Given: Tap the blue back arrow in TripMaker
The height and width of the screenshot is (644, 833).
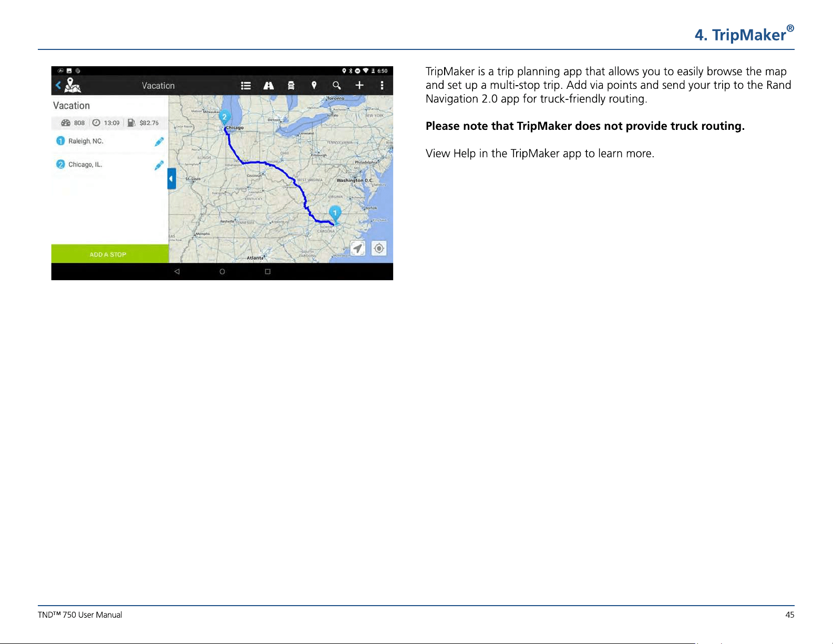Looking at the screenshot, I should (x=58, y=85).
